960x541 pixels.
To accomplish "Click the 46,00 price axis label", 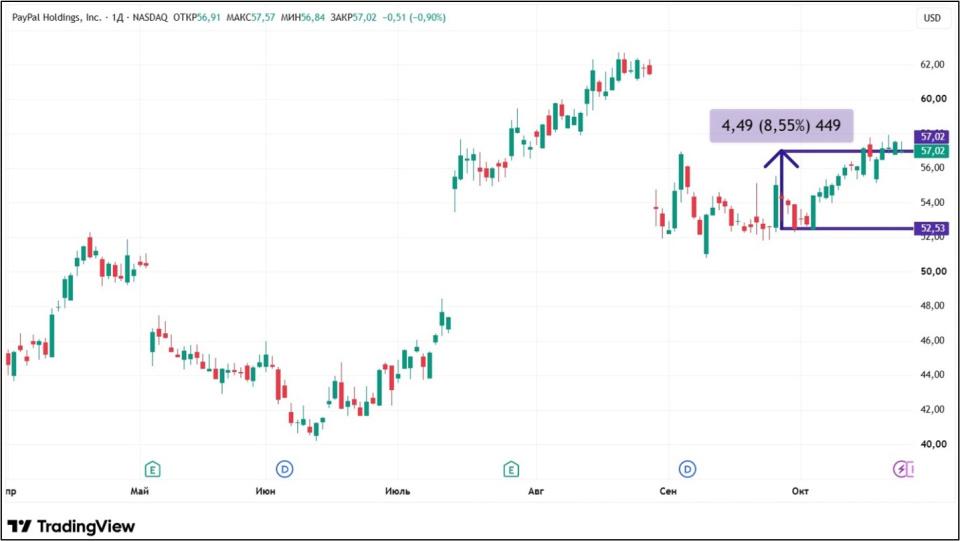I will [932, 340].
